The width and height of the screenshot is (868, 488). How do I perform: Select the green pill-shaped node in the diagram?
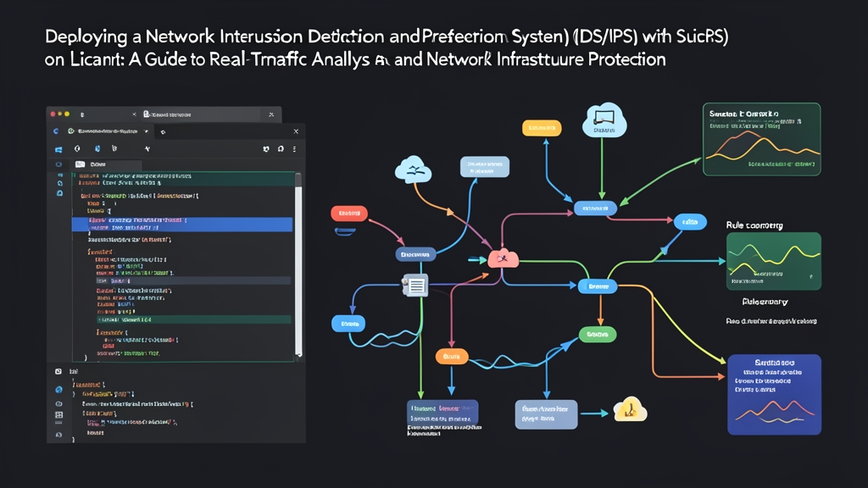click(x=598, y=334)
